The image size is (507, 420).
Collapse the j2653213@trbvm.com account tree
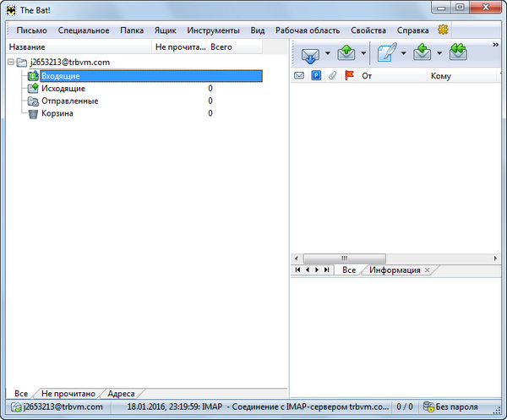pyautogui.click(x=9, y=62)
